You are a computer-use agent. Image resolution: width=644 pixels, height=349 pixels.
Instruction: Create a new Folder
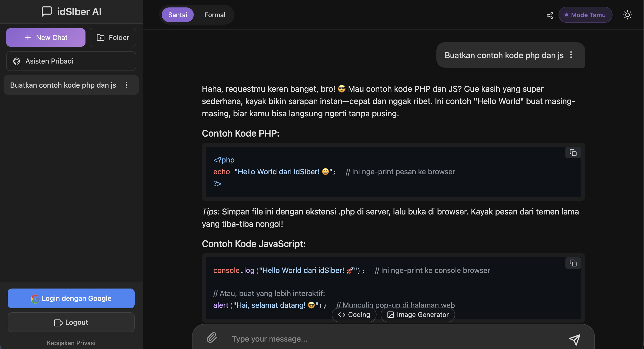pos(113,37)
